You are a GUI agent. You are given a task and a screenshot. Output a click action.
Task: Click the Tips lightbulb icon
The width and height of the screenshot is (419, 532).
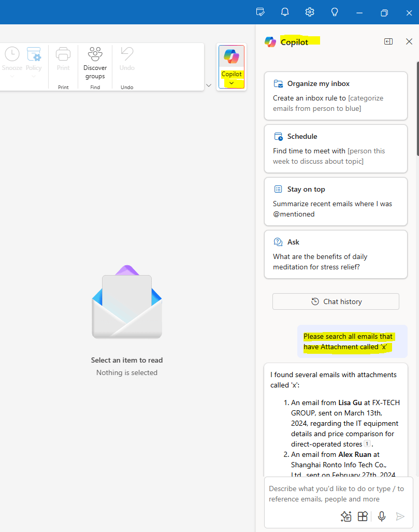335,12
